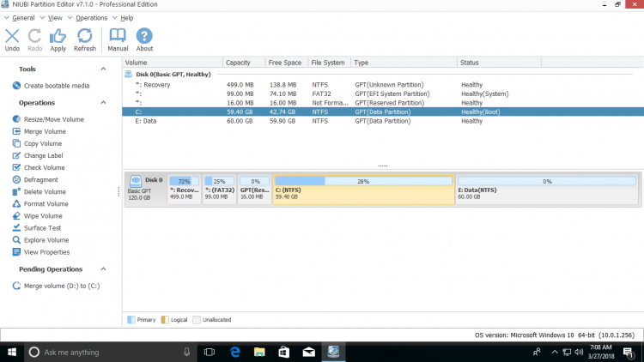Select the 16.00 MB Reserved partition row
The height and width of the screenshot is (362, 644).
(383, 103)
